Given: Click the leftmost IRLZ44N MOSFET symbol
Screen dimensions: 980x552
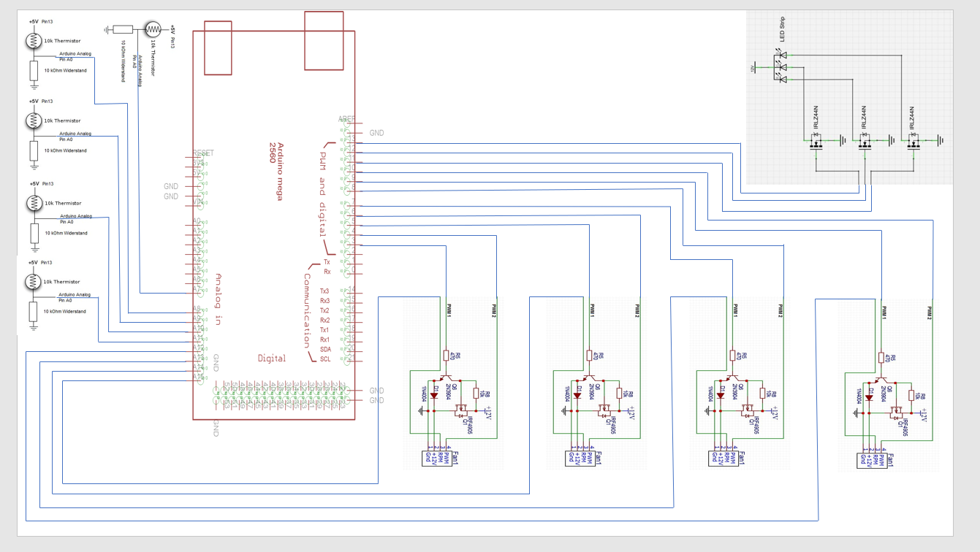Looking at the screenshot, I should tap(817, 141).
